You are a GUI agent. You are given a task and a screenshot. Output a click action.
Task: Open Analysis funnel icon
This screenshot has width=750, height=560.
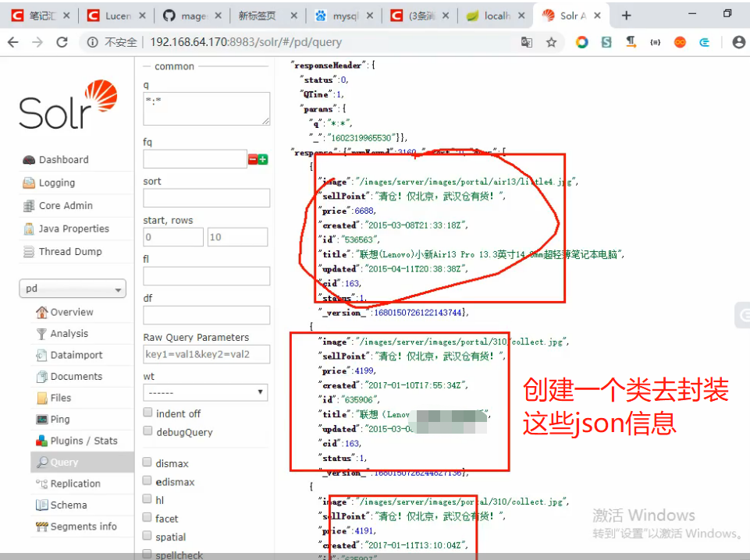(x=41, y=334)
